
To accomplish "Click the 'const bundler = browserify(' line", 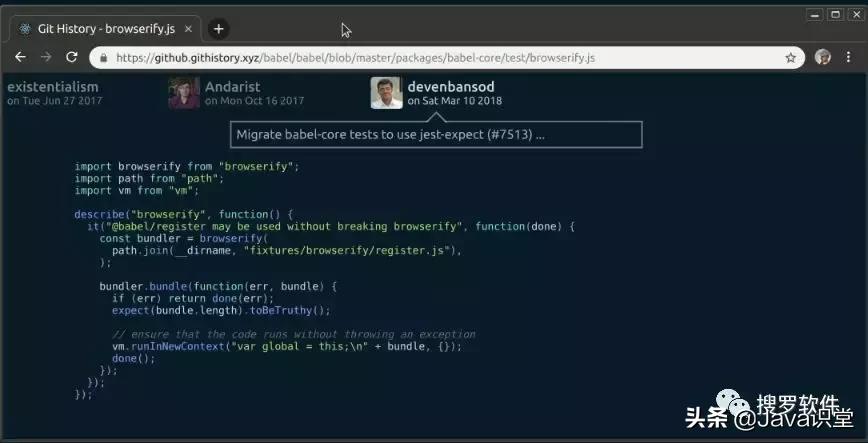I will [184, 239].
